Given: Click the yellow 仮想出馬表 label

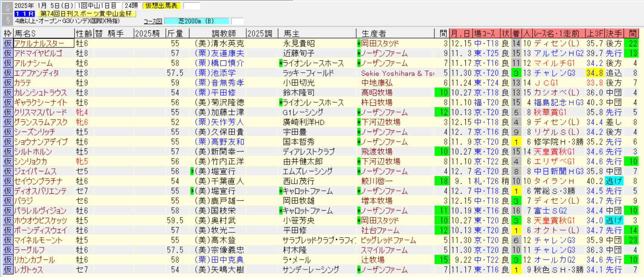Looking at the screenshot, I should click(162, 6).
